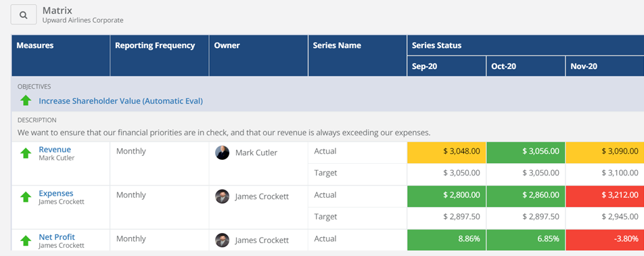
Task: Click Target series label in Expenses row
Action: click(x=325, y=217)
